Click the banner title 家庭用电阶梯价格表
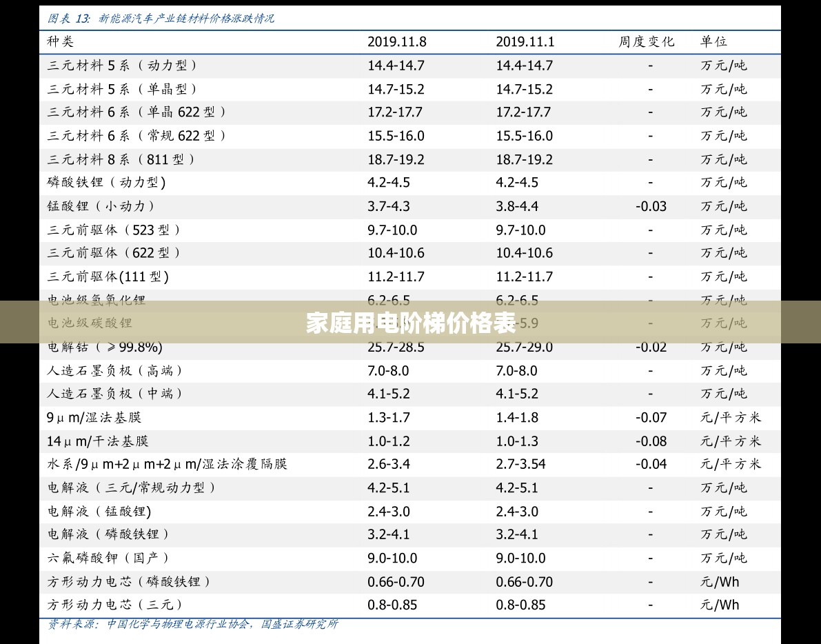 coord(411,323)
